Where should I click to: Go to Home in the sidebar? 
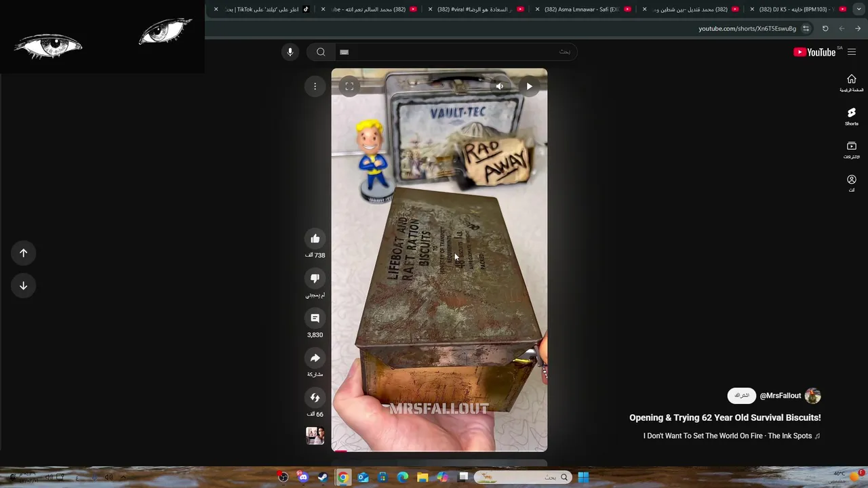coord(852,83)
